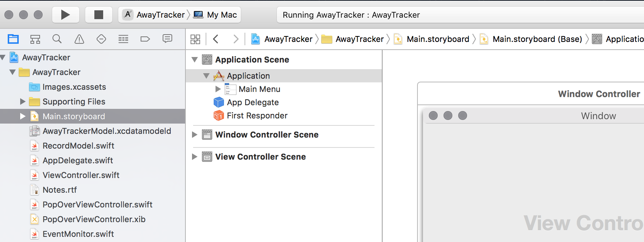Image resolution: width=644 pixels, height=242 pixels.
Task: Collapse the AwayTracker folder group
Action: coord(12,72)
